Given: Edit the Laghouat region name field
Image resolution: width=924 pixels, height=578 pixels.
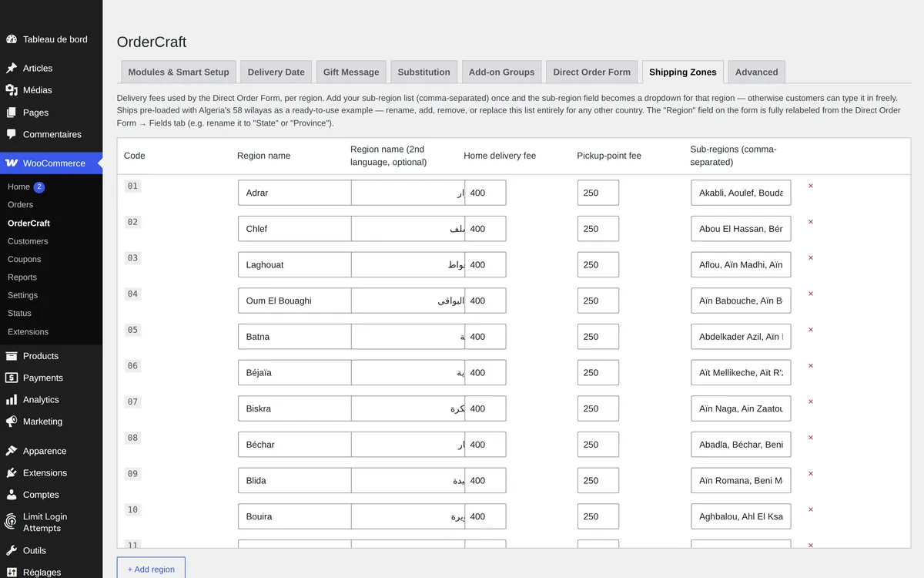Looking at the screenshot, I should point(294,264).
